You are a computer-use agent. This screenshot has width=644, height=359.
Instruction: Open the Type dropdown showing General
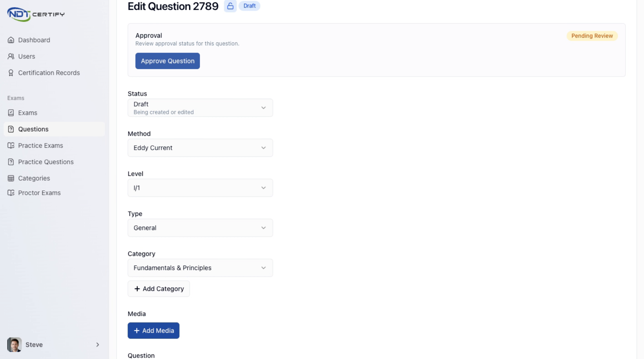point(200,228)
